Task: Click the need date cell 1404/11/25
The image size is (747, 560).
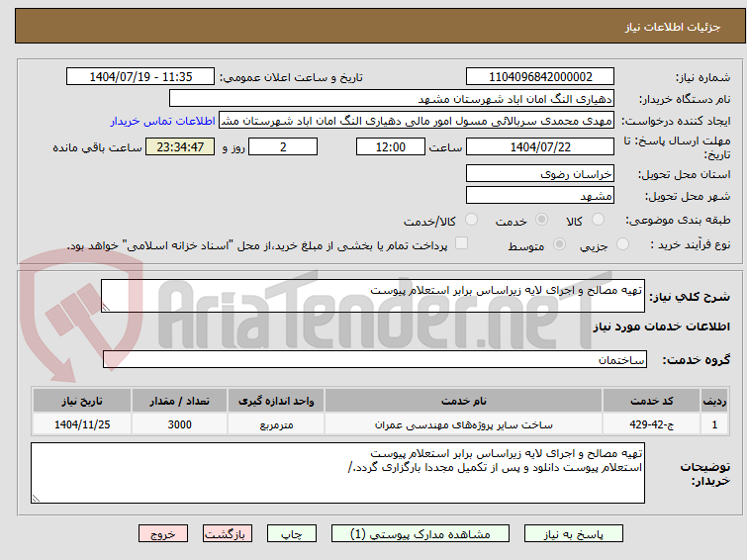Action: [82, 424]
